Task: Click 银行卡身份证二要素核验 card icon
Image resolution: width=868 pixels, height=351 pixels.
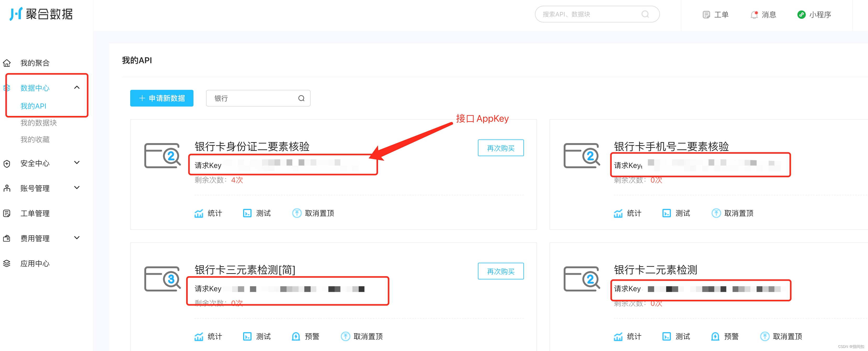Action: pyautogui.click(x=162, y=155)
